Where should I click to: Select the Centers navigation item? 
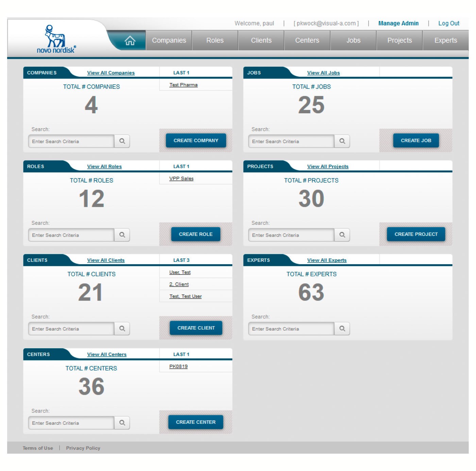coord(307,40)
